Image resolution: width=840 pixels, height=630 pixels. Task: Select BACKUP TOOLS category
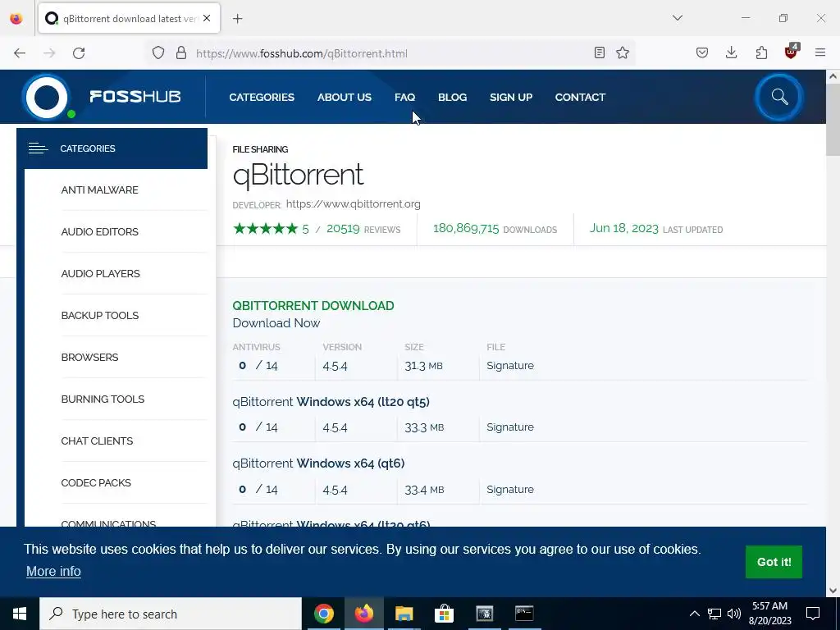(x=99, y=316)
